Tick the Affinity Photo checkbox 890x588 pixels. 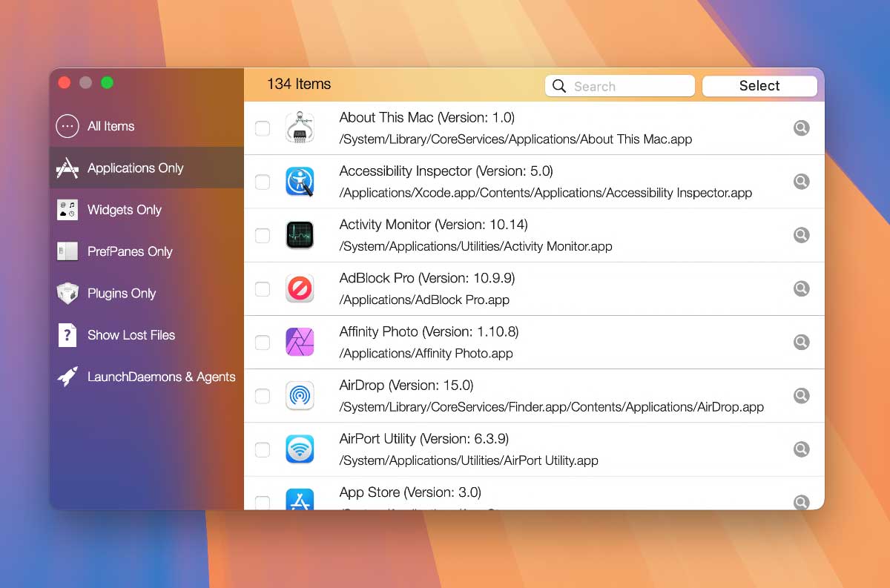click(263, 342)
